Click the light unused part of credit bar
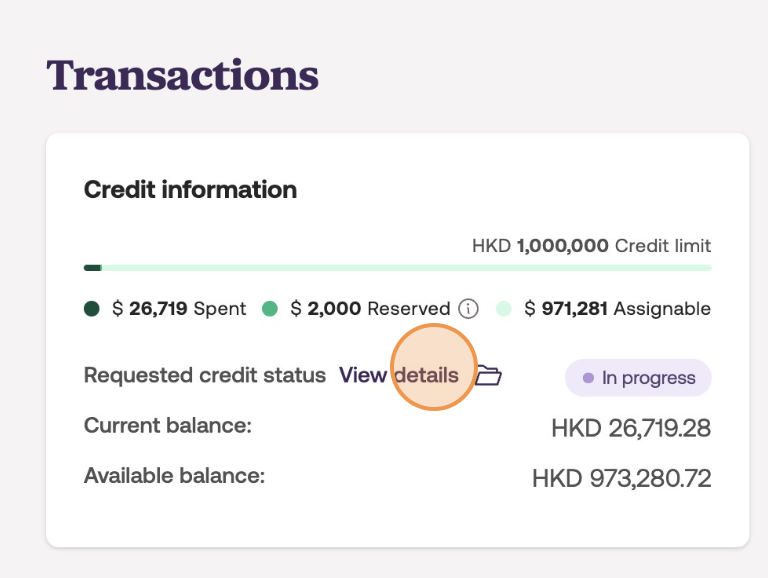The image size is (768, 578). click(x=400, y=268)
